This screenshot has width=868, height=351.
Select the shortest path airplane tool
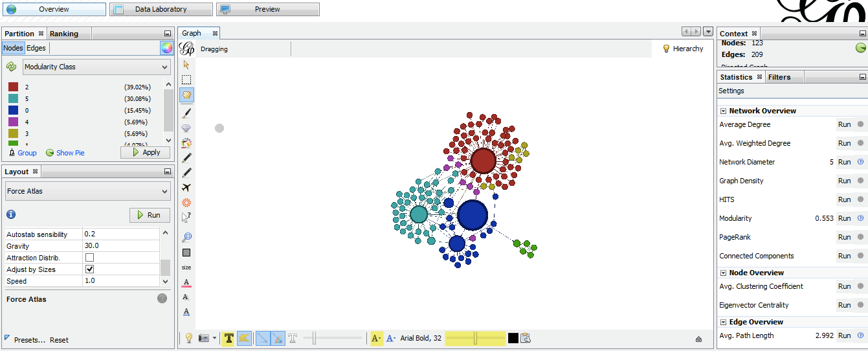(x=186, y=188)
